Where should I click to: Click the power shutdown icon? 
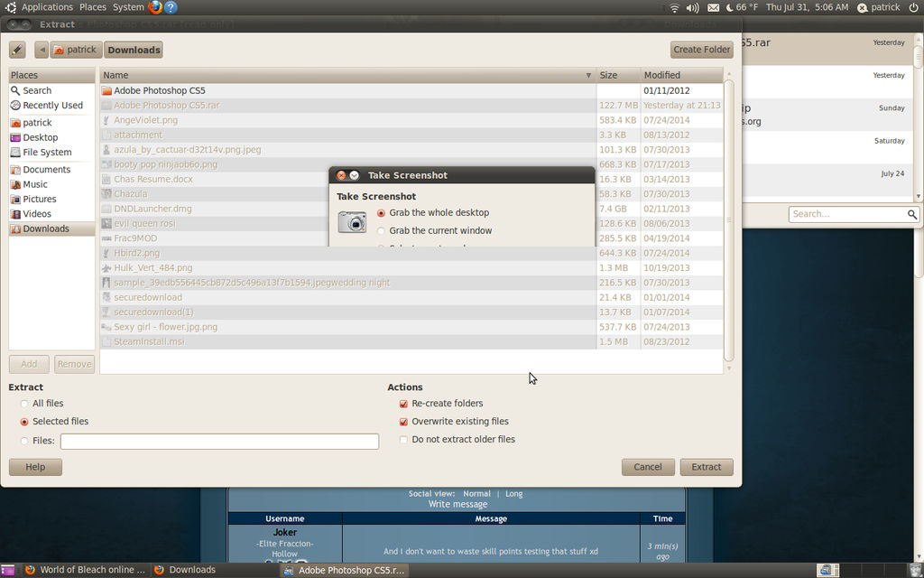click(x=913, y=7)
